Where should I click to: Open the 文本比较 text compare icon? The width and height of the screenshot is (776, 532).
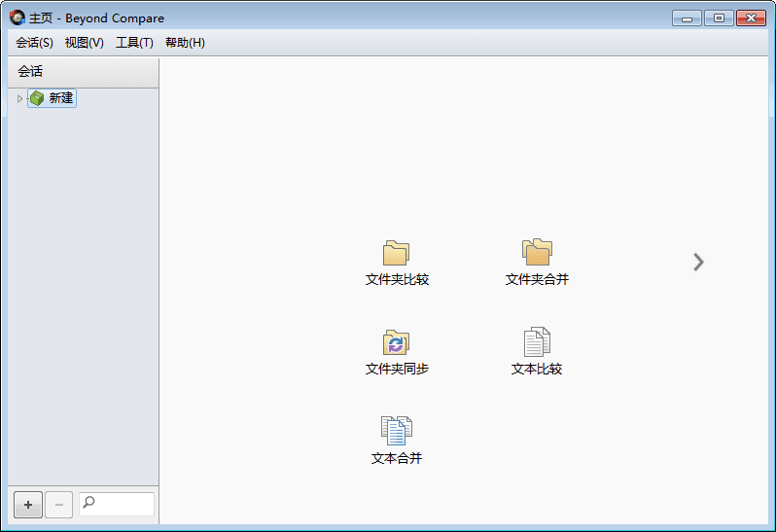537,341
